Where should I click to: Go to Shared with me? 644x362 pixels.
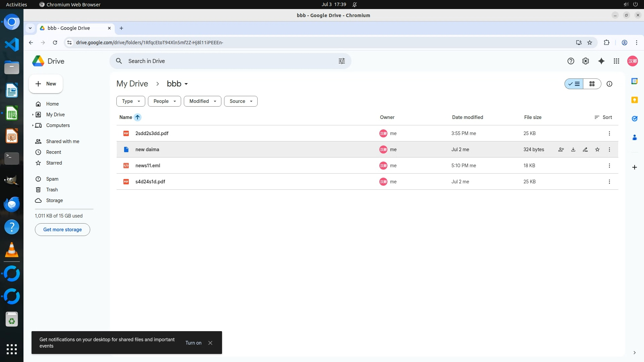[63, 141]
